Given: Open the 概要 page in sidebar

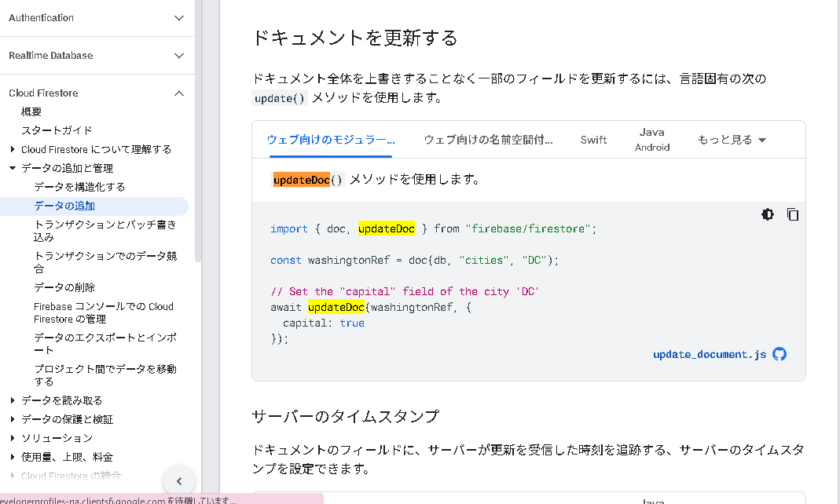Looking at the screenshot, I should (x=31, y=111).
